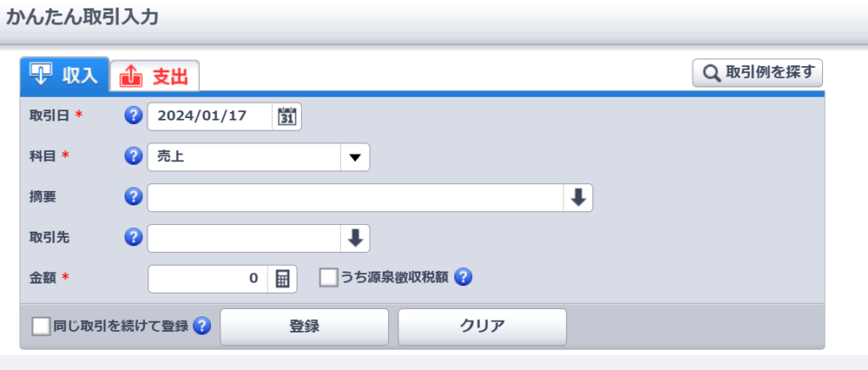Click the help icon beside 同じ取引を続けて登録
This screenshot has width=868, height=370.
point(202,326)
